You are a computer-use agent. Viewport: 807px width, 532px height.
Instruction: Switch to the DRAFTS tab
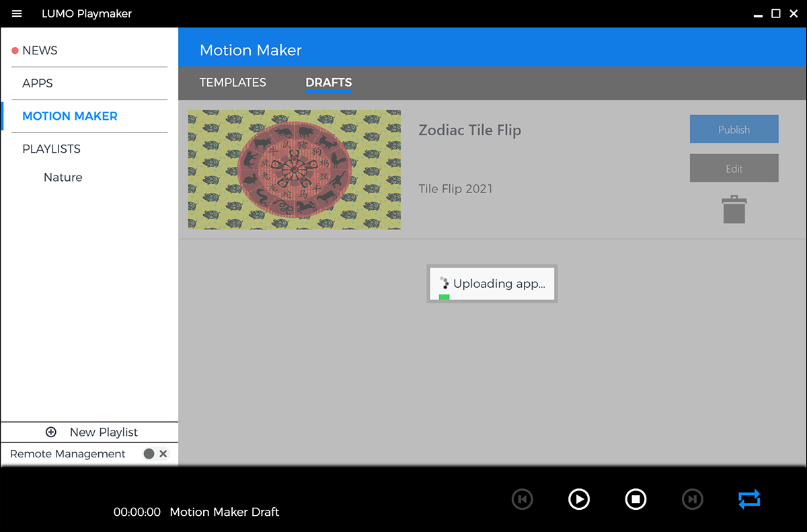coord(328,82)
